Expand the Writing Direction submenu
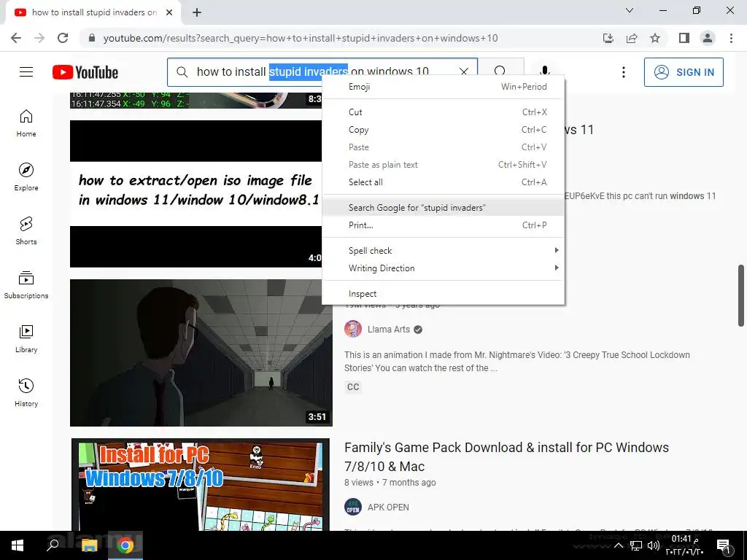747x560 pixels. (x=444, y=268)
